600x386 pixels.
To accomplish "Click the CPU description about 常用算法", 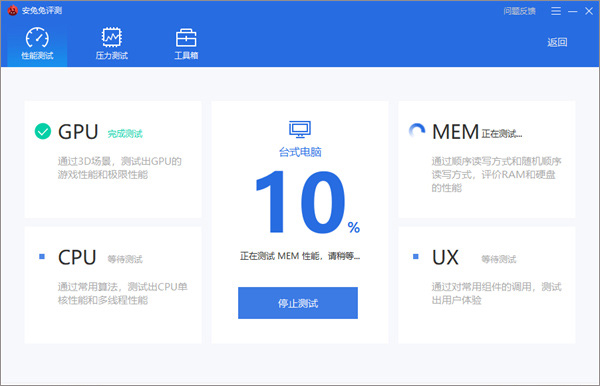I will 122,293.
